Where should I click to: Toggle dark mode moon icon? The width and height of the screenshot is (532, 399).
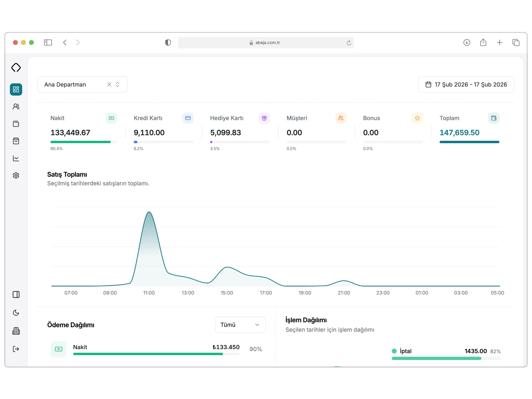pos(16,313)
